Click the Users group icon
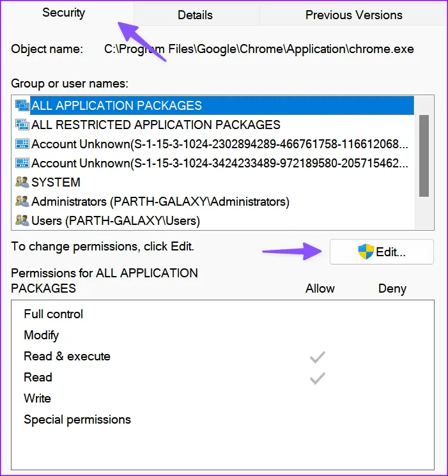 tap(22, 220)
